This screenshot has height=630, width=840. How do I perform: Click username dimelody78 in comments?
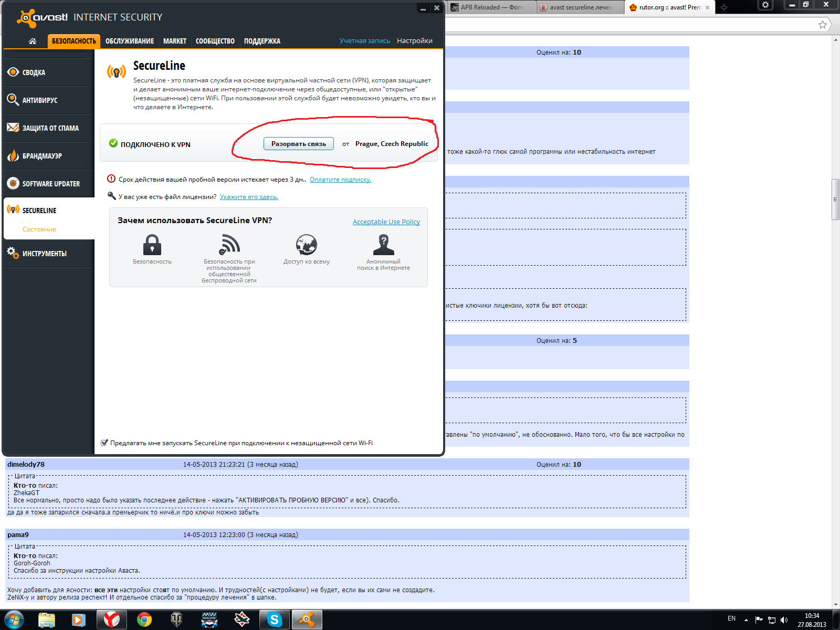point(26,464)
